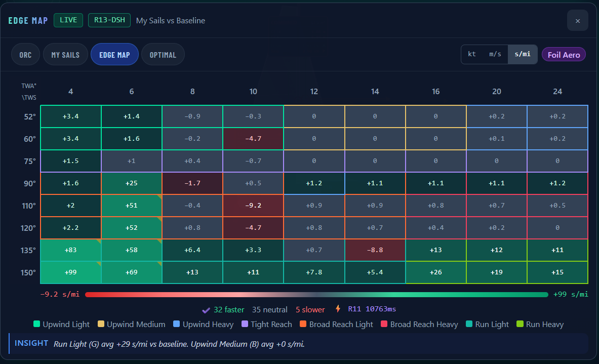
Task: Click the Broad Reach Light orange swatch
Action: pyautogui.click(x=303, y=324)
